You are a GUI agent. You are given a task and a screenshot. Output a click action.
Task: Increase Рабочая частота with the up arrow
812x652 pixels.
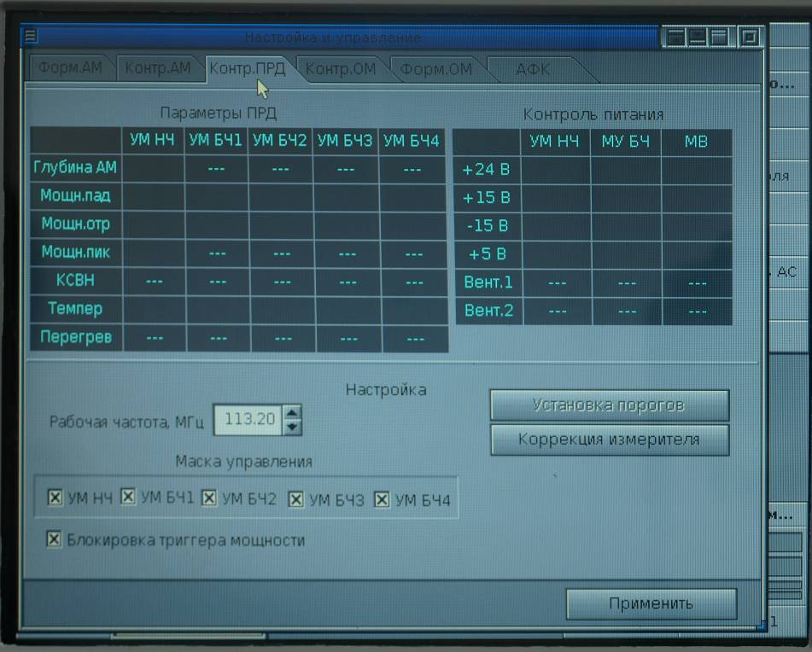coord(292,412)
